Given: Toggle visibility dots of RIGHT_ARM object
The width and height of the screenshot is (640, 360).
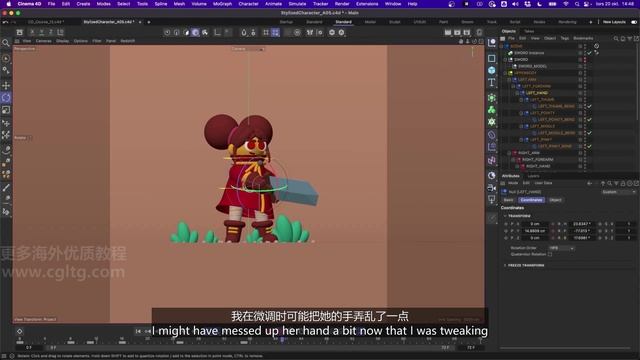Looking at the screenshot, I should (584, 153).
